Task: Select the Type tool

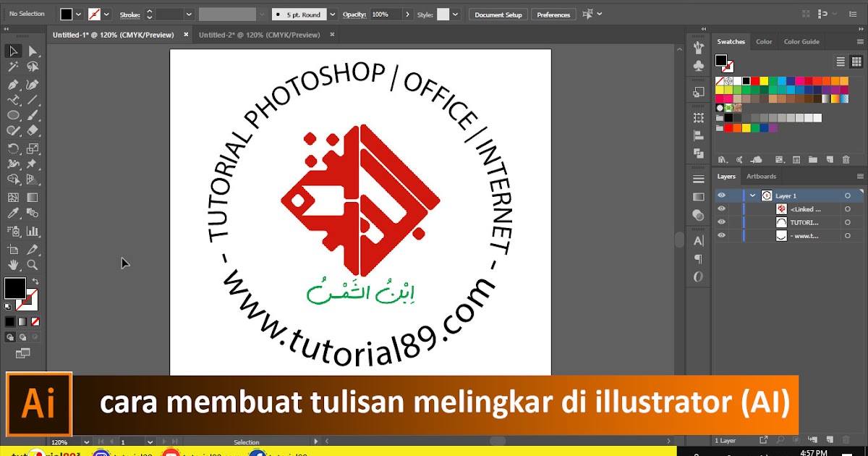Action: [x=13, y=99]
